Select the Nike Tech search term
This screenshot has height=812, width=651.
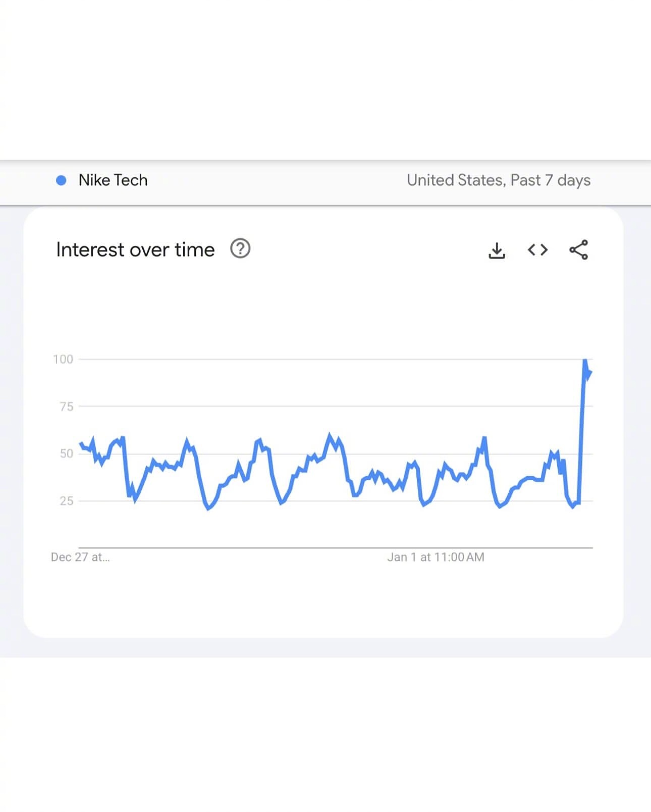click(x=113, y=180)
